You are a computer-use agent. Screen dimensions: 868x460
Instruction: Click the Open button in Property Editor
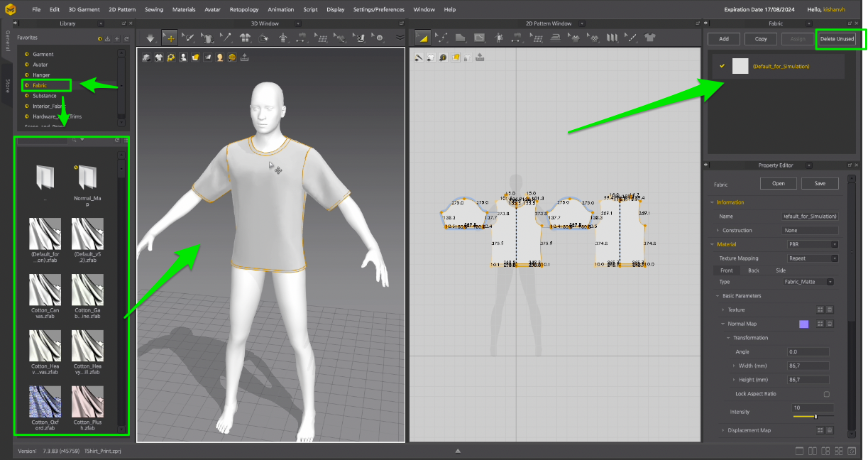click(x=779, y=183)
